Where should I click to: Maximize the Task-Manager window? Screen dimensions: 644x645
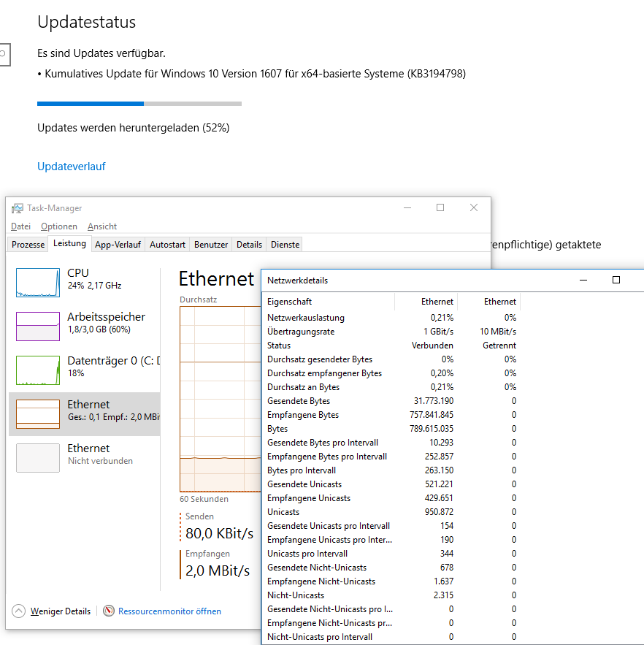440,207
